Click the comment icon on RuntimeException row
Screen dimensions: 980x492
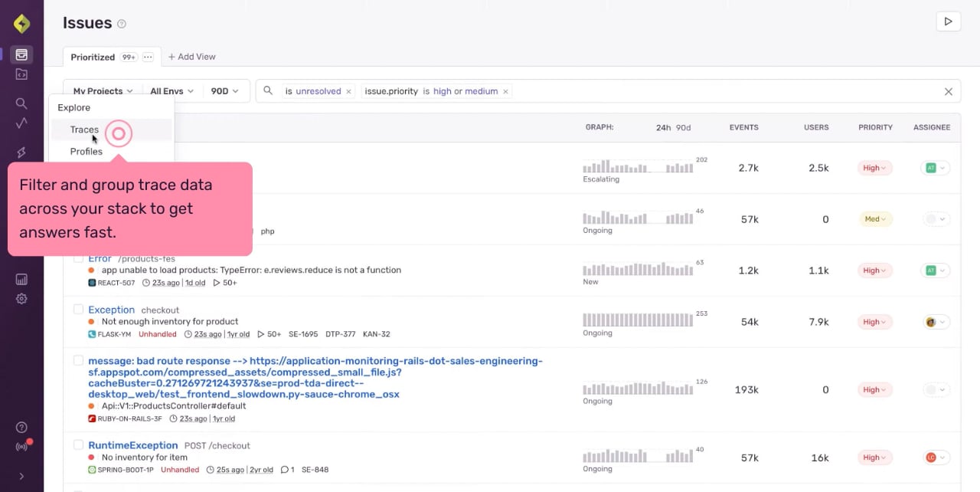(285, 470)
